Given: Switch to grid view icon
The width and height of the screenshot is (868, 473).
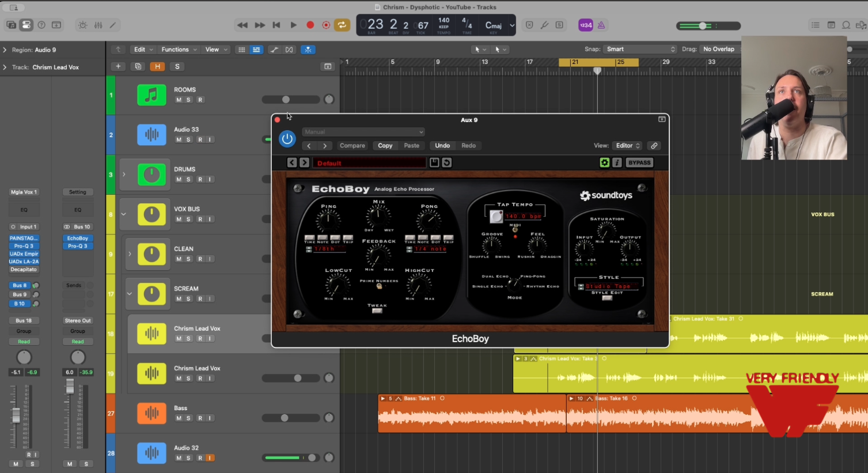Looking at the screenshot, I should click(241, 50).
